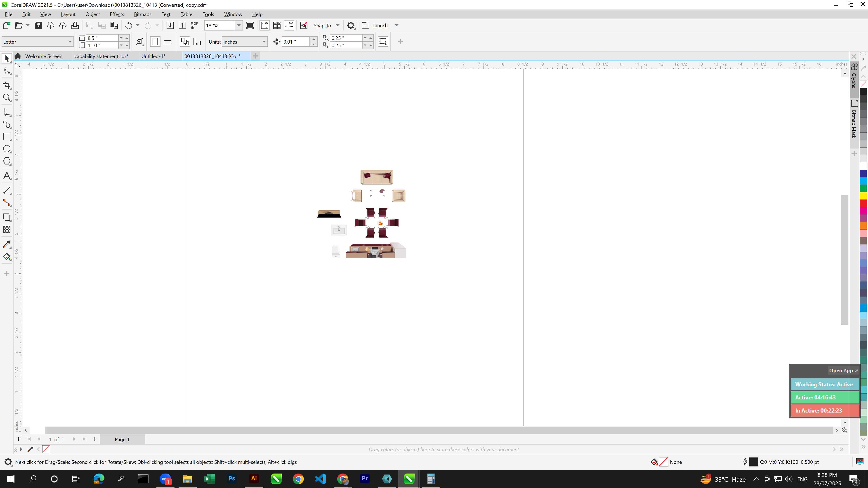This screenshot has height=488, width=868.
Task: Pick the black color swatch in palette
Action: [863, 91]
